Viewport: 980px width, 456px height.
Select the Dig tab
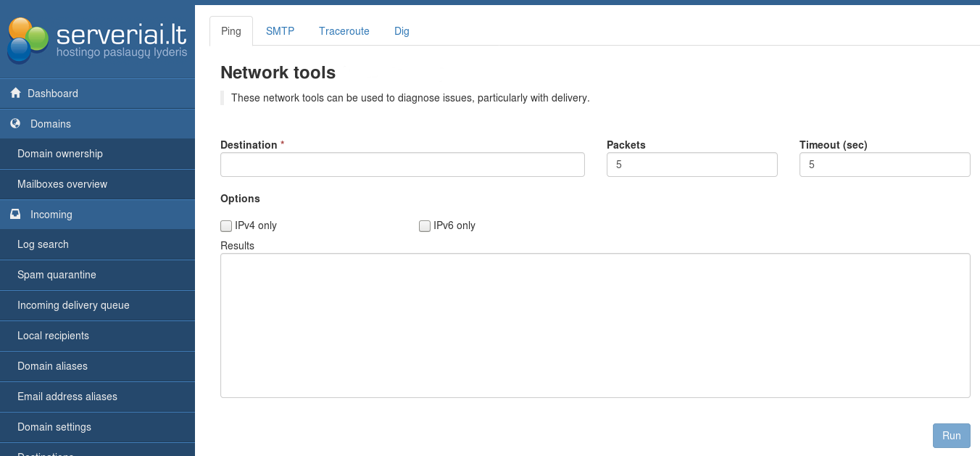(402, 31)
